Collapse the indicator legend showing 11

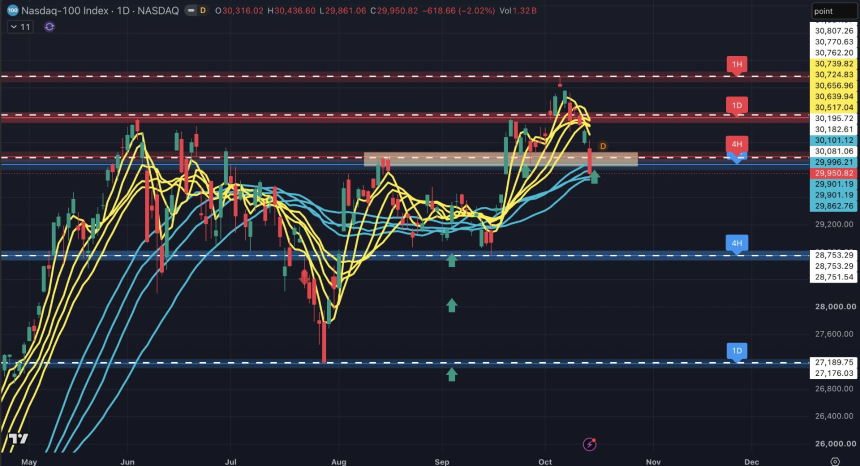[x=20, y=27]
